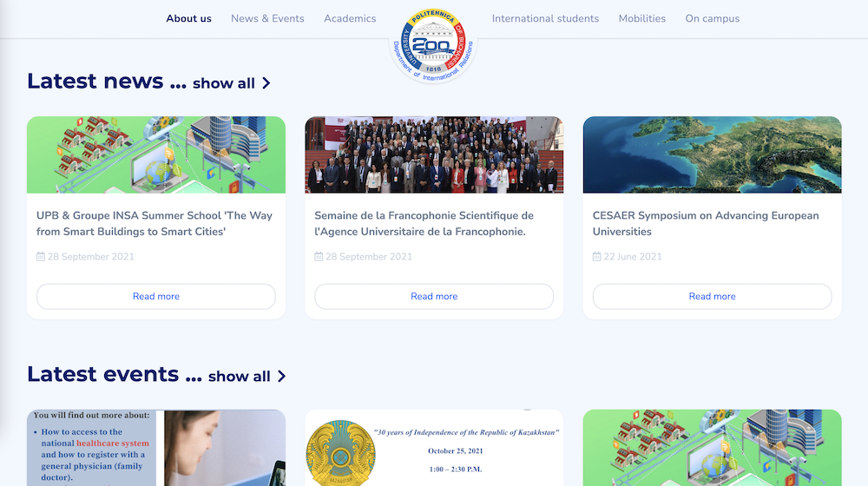Read more about the UPB & INSA Summer School

tap(156, 296)
